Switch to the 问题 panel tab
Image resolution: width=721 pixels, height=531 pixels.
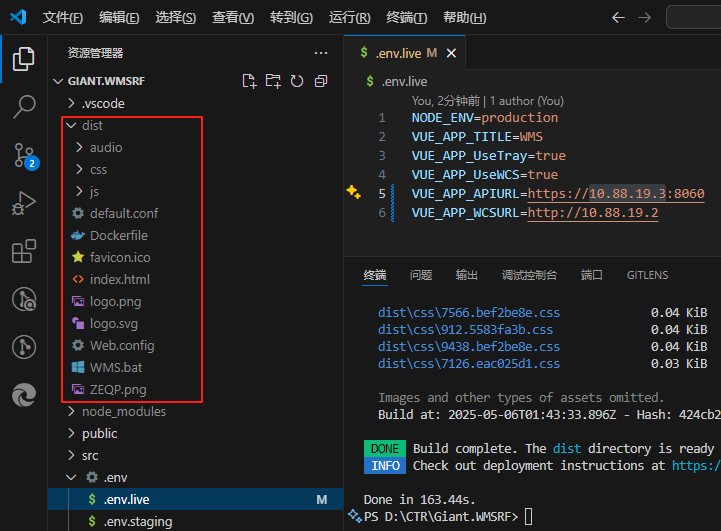(421, 275)
